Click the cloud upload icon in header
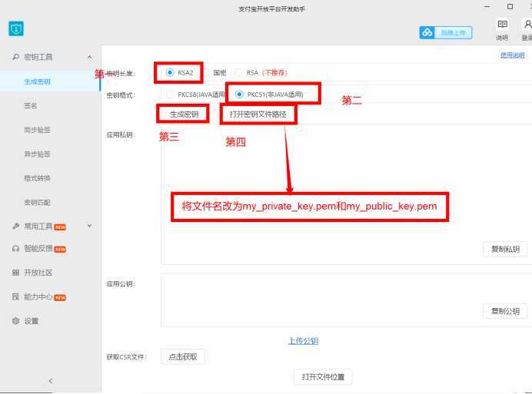532x394 pixels. pyautogui.click(x=427, y=33)
